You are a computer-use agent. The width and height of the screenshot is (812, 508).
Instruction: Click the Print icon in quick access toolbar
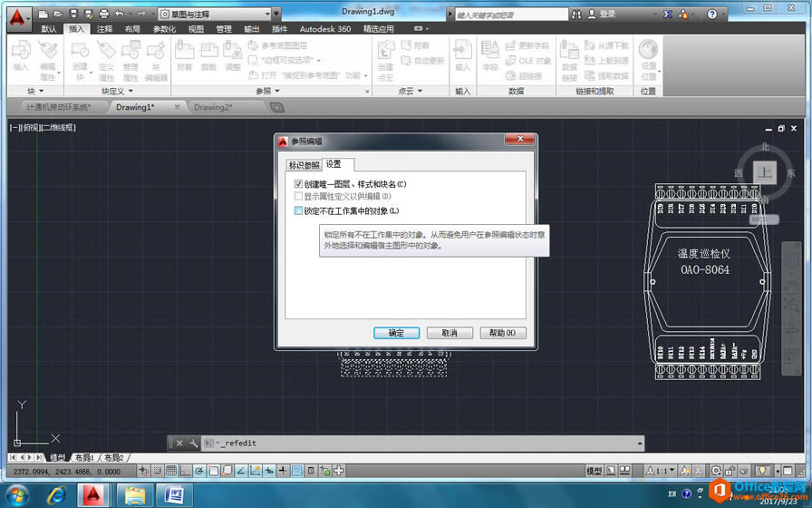point(103,14)
